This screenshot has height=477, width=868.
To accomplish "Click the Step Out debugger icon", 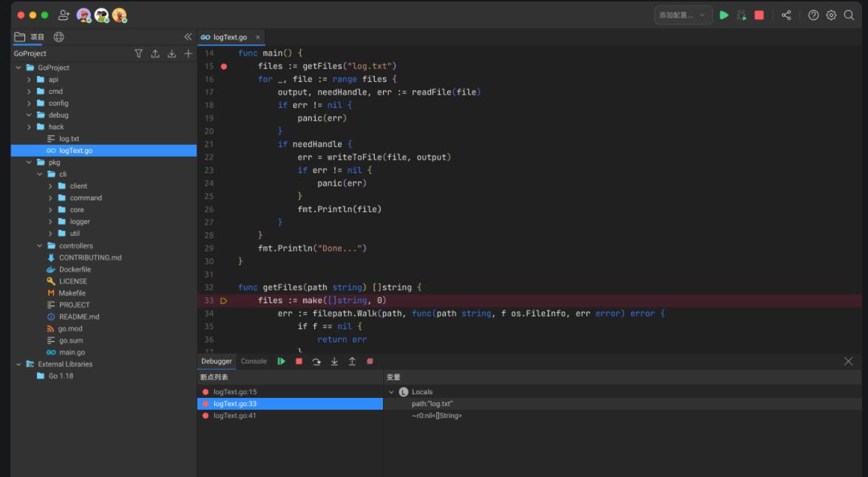I will pyautogui.click(x=352, y=362).
